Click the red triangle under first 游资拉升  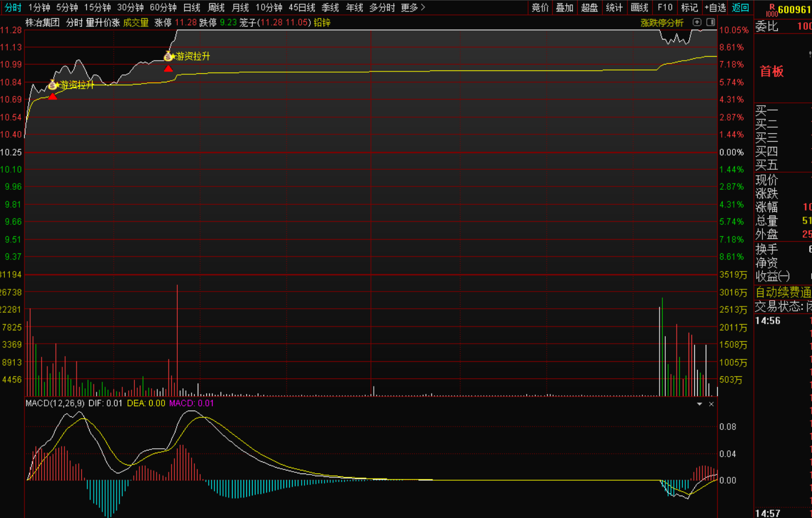[x=53, y=97]
